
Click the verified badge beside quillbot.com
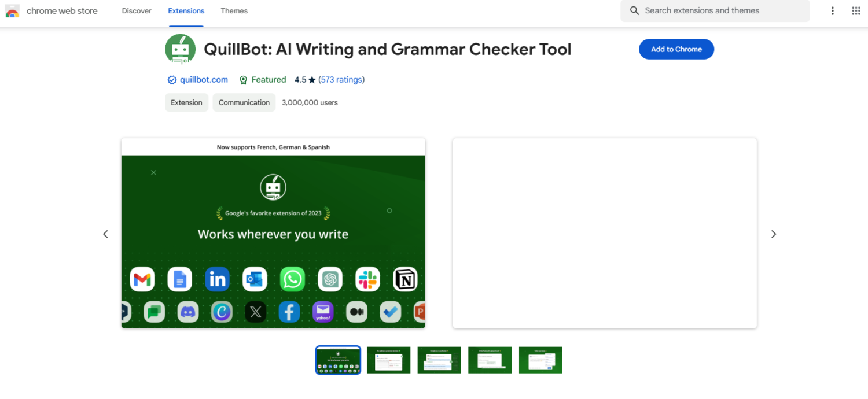pos(172,80)
